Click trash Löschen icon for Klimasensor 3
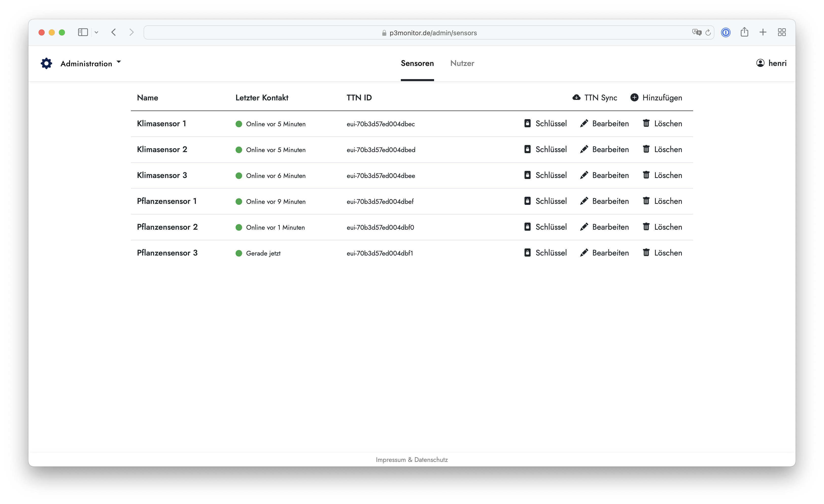824x504 pixels. point(646,175)
